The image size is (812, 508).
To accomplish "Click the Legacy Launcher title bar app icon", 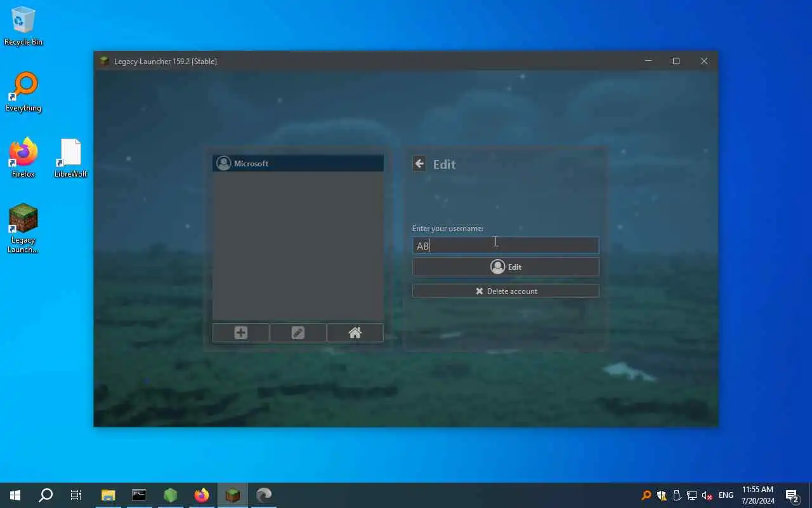I will [x=104, y=61].
